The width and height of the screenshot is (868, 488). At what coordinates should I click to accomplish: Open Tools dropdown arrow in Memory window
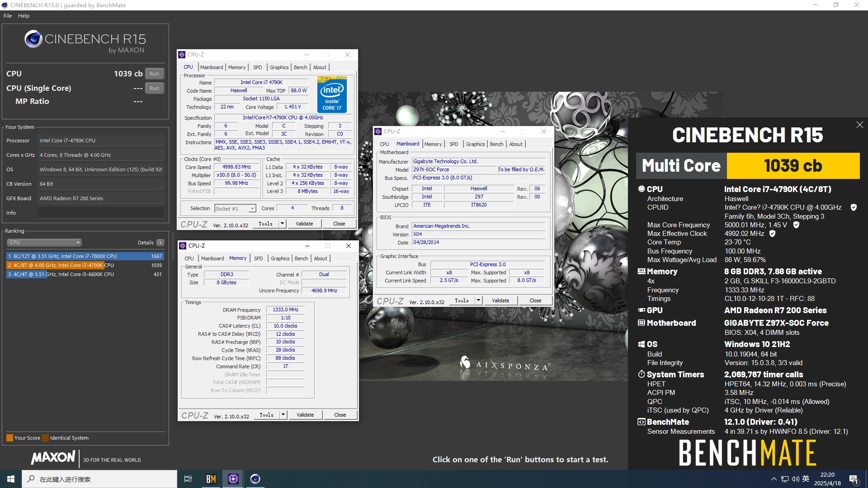coord(283,415)
